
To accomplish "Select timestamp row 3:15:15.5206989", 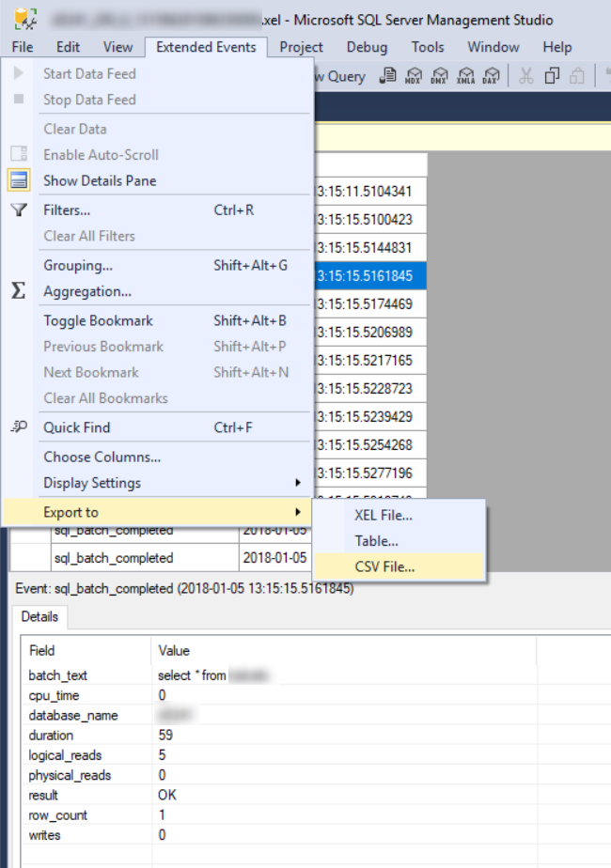I will coord(370,333).
